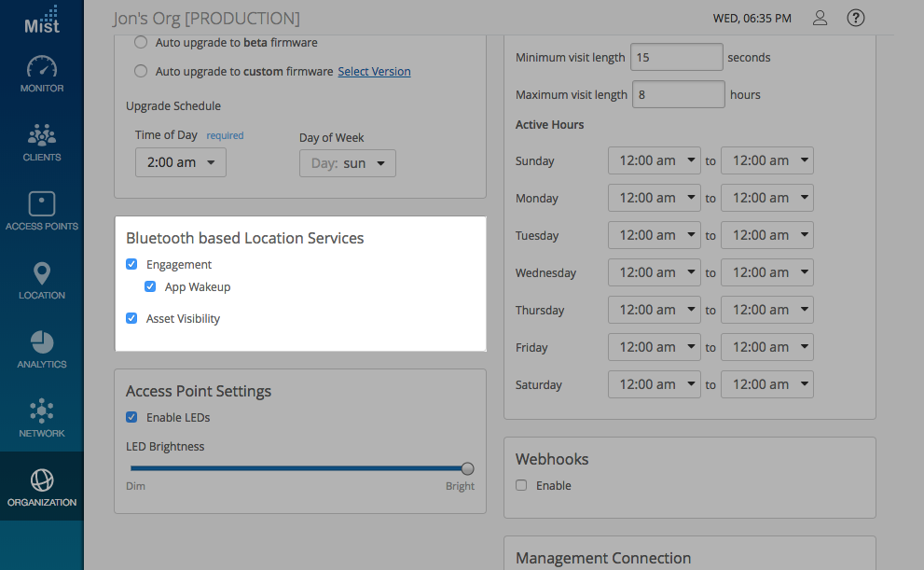Screen dimensions: 924x570
Task: Disable the Asset Visibility checkbox
Action: 132,319
